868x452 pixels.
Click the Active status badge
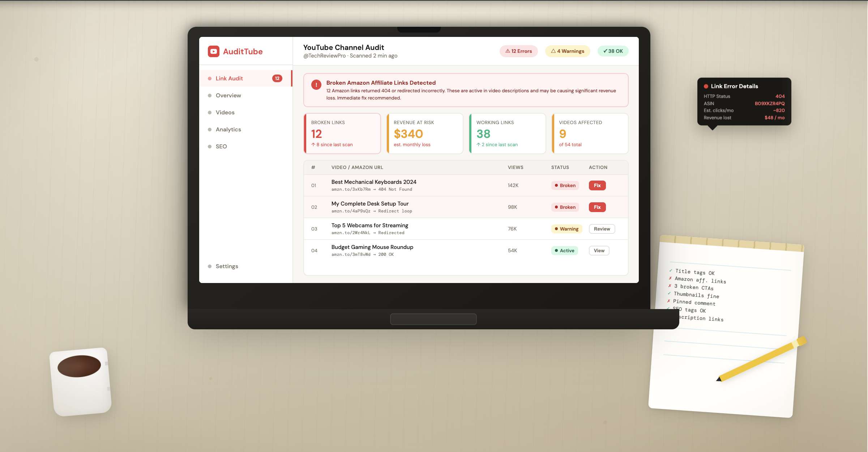[564, 250]
